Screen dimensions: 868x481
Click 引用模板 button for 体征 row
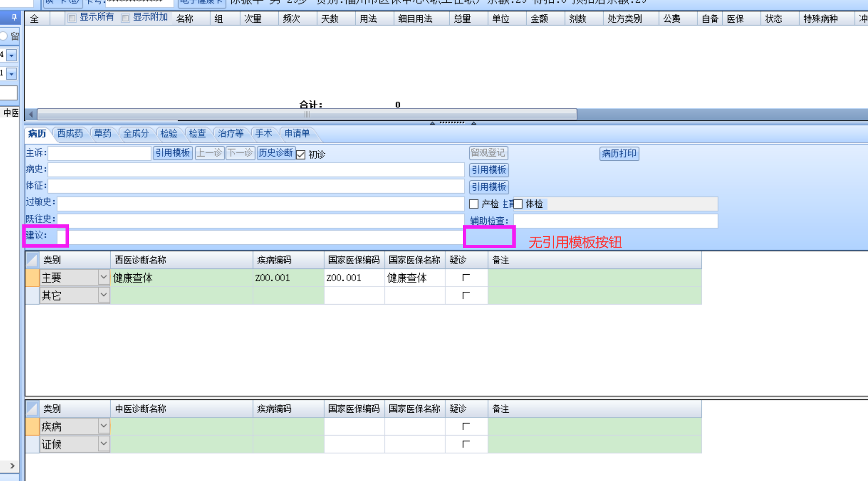pyautogui.click(x=489, y=187)
